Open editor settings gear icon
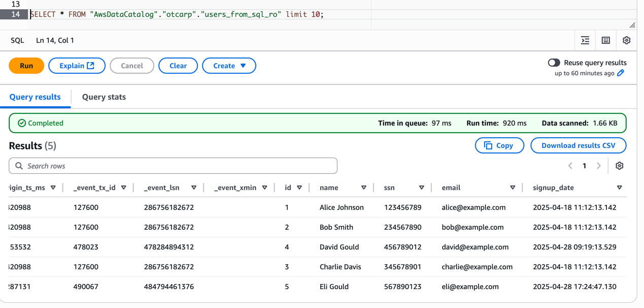 click(627, 40)
